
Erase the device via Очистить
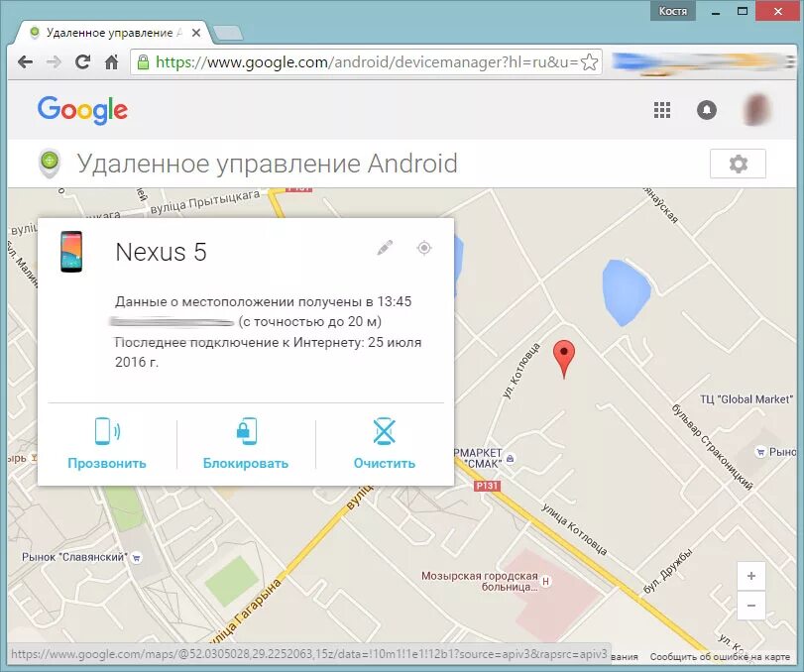click(385, 444)
